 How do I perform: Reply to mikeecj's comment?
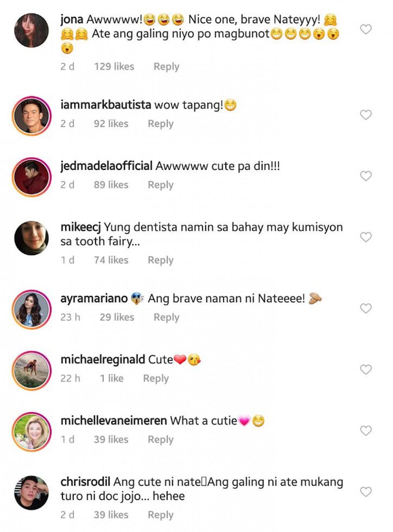click(160, 260)
